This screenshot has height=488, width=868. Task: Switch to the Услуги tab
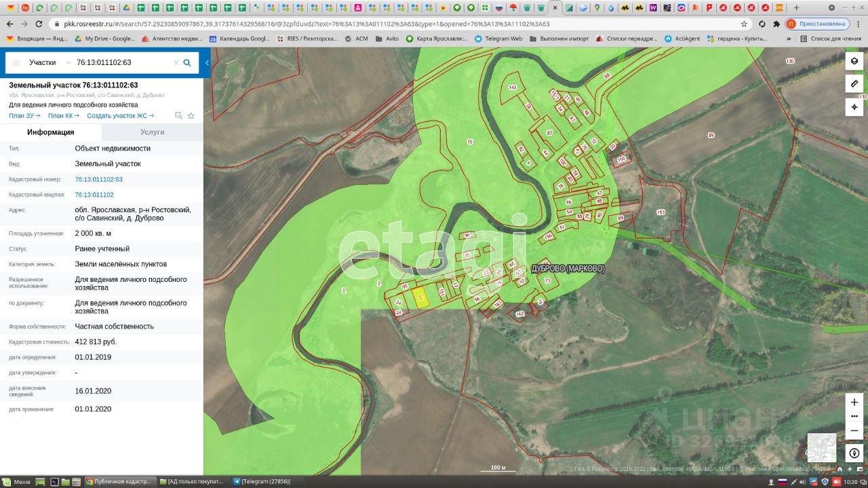tap(152, 132)
